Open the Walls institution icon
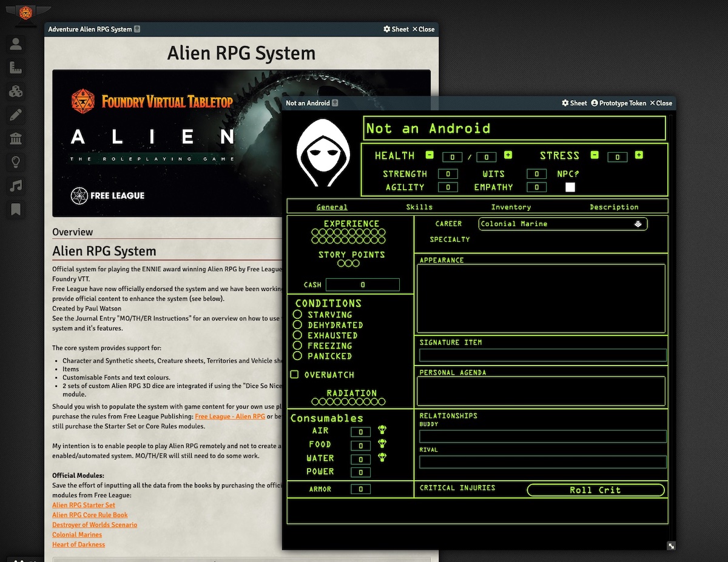The image size is (728, 562). (16, 139)
